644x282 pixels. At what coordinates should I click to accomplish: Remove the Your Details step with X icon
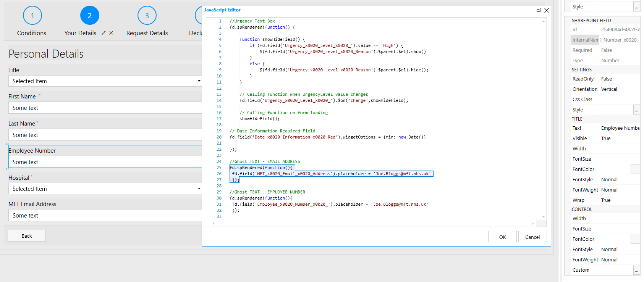(x=111, y=33)
